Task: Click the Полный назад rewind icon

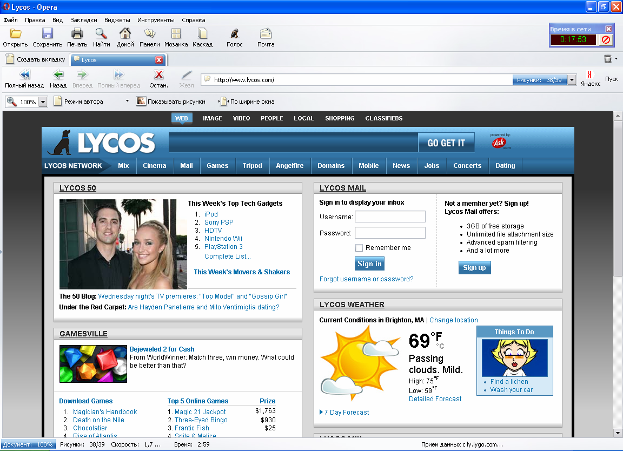Action: (x=25, y=74)
